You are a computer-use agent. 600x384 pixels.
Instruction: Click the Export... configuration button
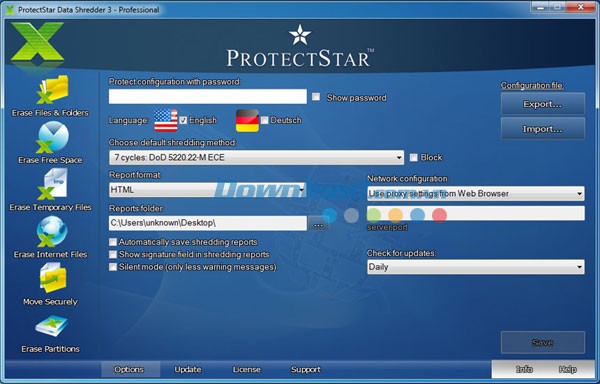543,104
